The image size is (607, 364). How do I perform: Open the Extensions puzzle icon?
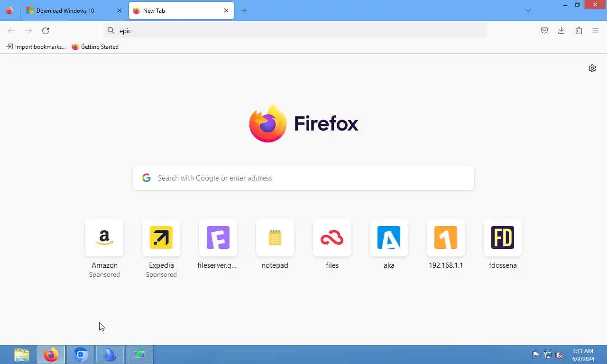coord(579,31)
